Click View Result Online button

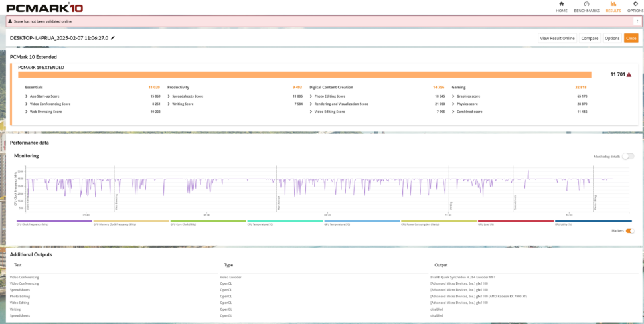tap(557, 39)
